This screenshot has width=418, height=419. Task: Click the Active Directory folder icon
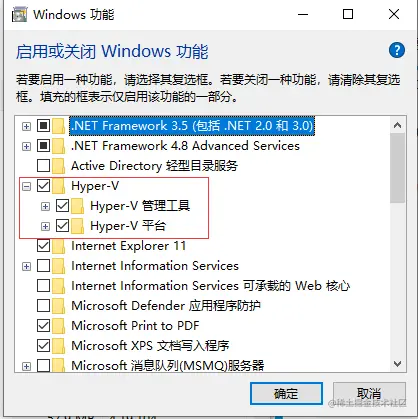point(59,166)
